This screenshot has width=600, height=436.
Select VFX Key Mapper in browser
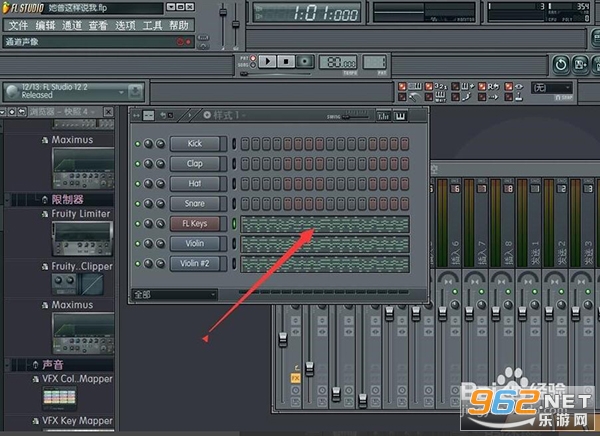click(77, 421)
